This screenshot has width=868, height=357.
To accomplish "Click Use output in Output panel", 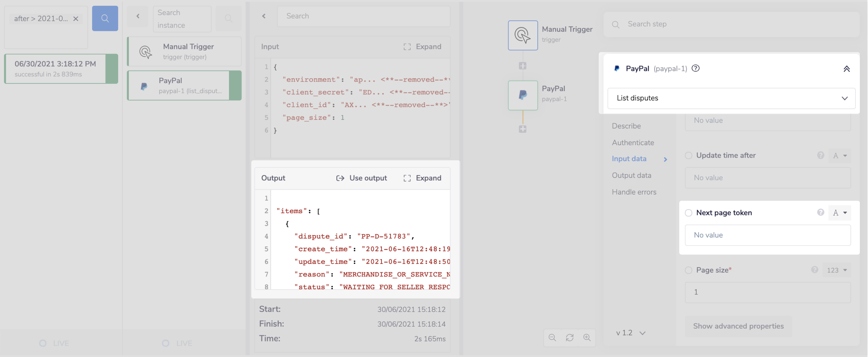I will [x=362, y=178].
